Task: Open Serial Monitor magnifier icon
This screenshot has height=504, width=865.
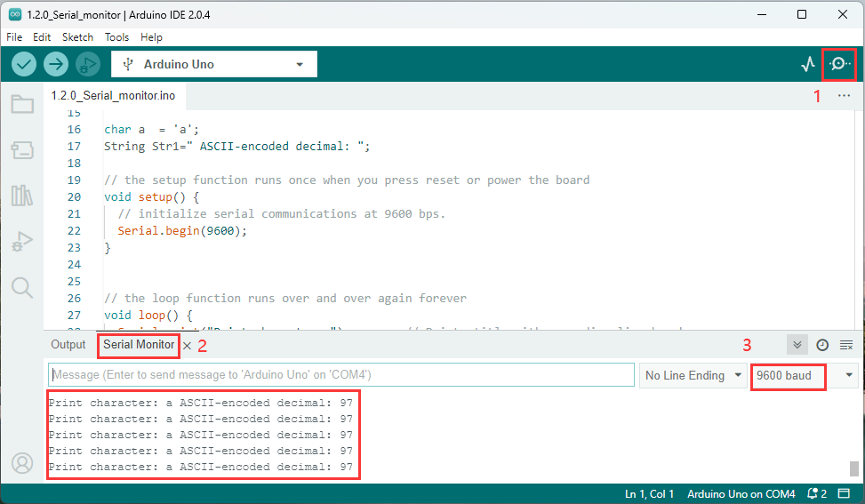Action: pyautogui.click(x=839, y=64)
